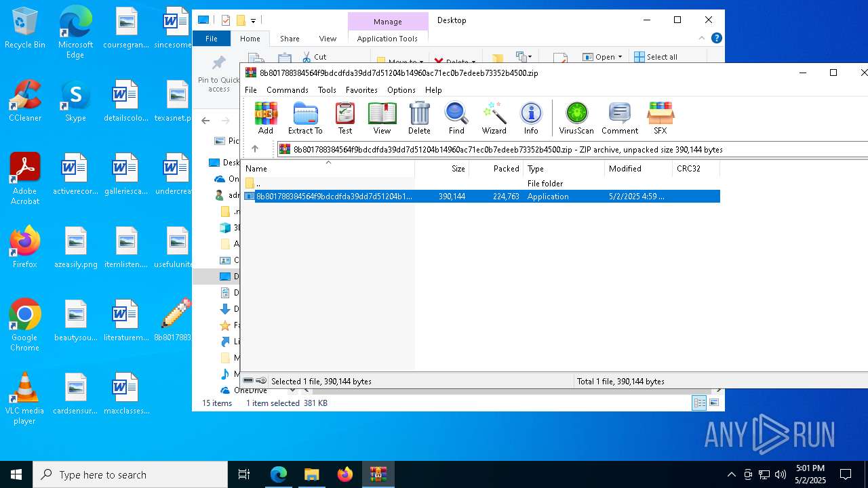Select the maxclasses document icon
Image resolution: width=868 pixels, height=488 pixels.
coord(126,394)
